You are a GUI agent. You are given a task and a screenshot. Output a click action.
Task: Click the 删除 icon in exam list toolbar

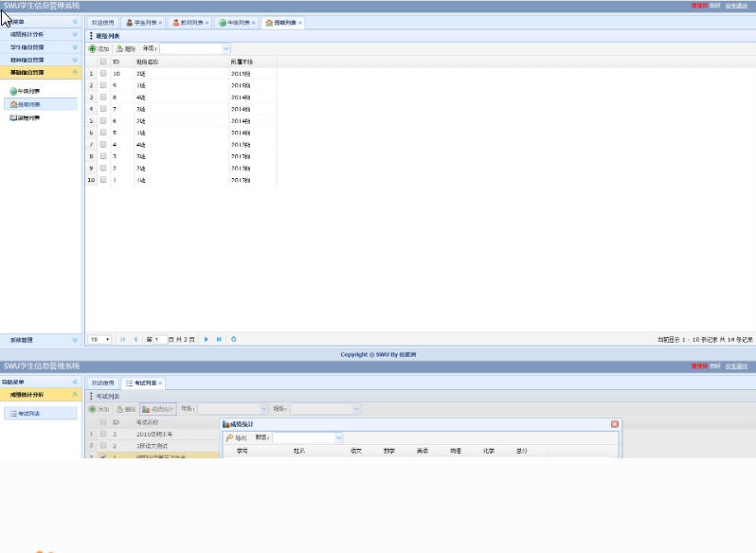[x=119, y=409]
